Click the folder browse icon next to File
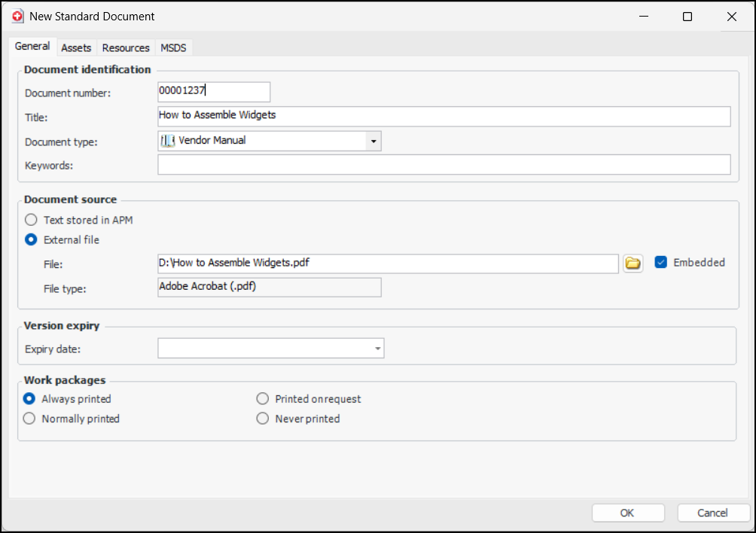 633,263
